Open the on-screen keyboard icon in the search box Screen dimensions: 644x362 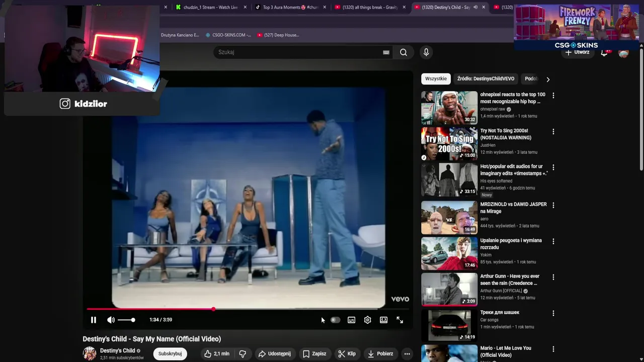coord(386,52)
